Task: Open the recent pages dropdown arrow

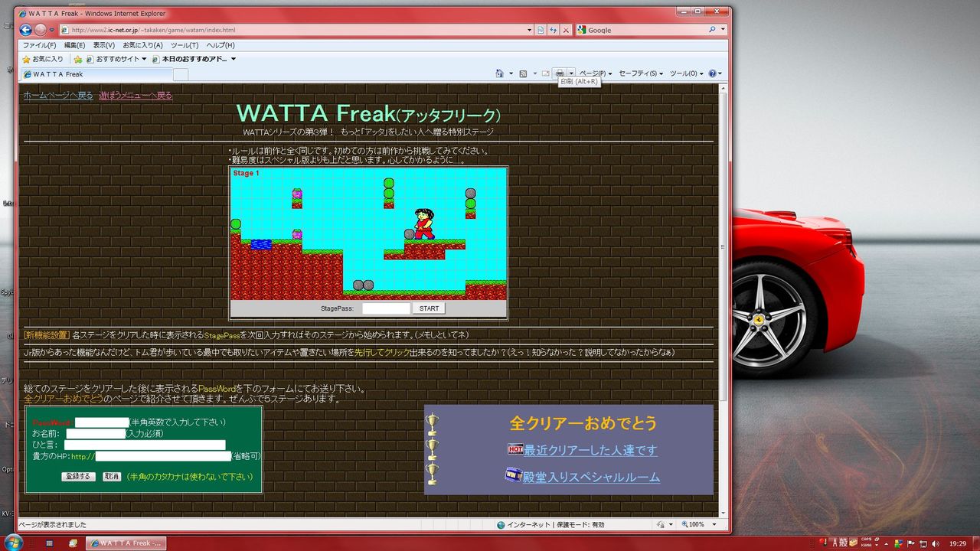Action: click(52, 30)
